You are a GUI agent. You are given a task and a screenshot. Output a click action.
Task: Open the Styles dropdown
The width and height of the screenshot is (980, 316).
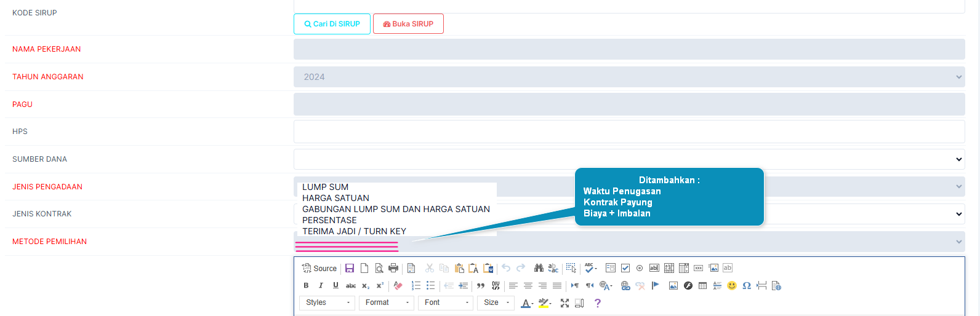[x=327, y=302]
